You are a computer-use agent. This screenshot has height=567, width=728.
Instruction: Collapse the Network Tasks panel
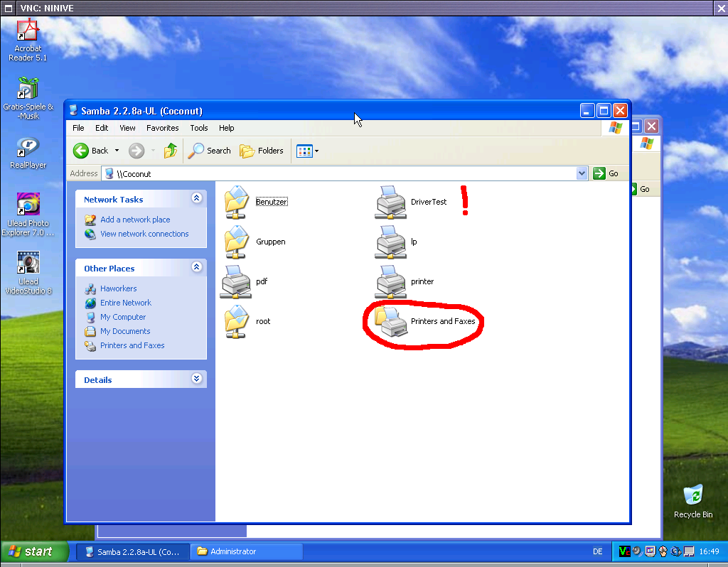point(196,199)
